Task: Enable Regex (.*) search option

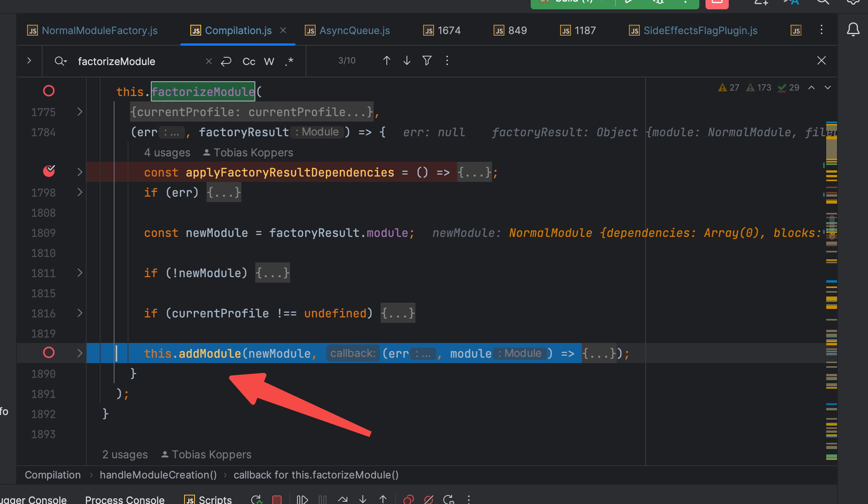Action: click(x=289, y=61)
